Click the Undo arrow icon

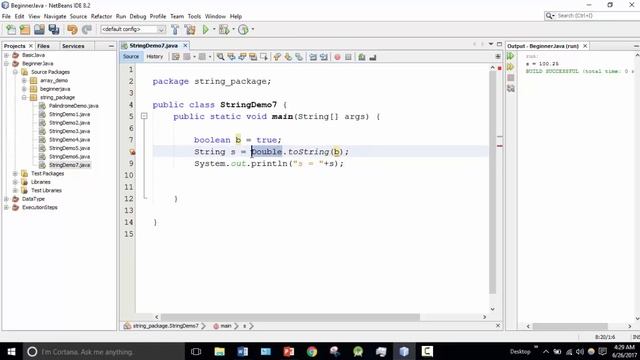pyautogui.click(x=72, y=29)
